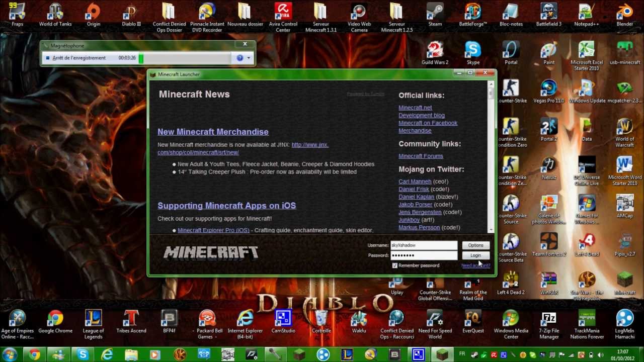Launch the Minecraft desktop shortcut

tap(625, 283)
